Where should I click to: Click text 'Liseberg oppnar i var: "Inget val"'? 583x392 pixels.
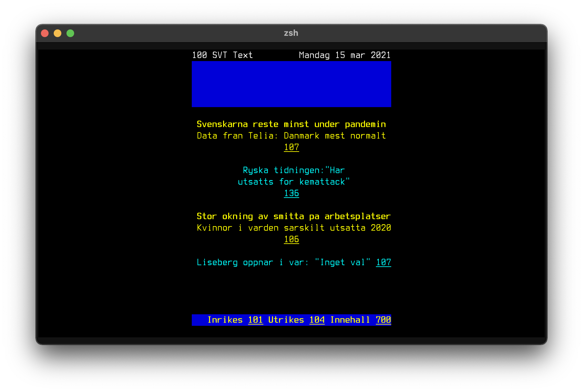tap(284, 263)
